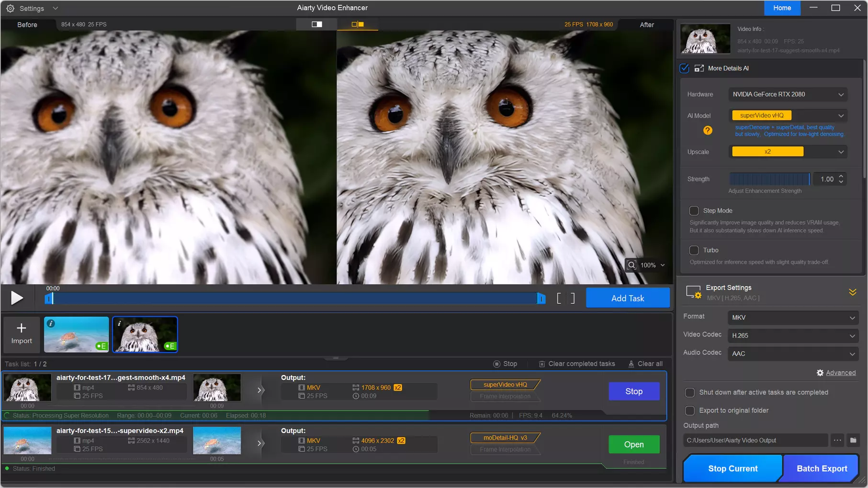Open the Format MKV dropdown

coord(793,317)
